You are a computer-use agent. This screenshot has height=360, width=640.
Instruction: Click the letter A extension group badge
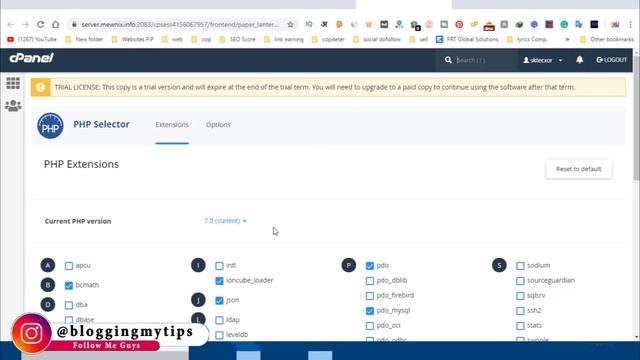coord(48,265)
